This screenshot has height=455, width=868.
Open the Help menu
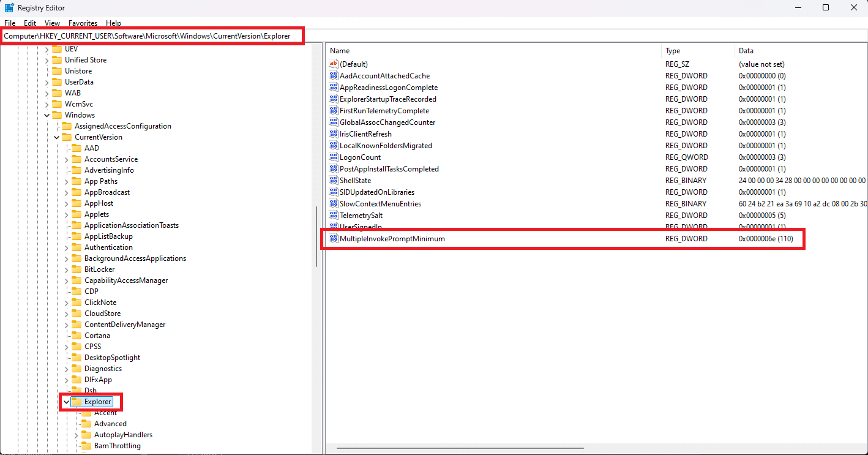click(x=113, y=23)
